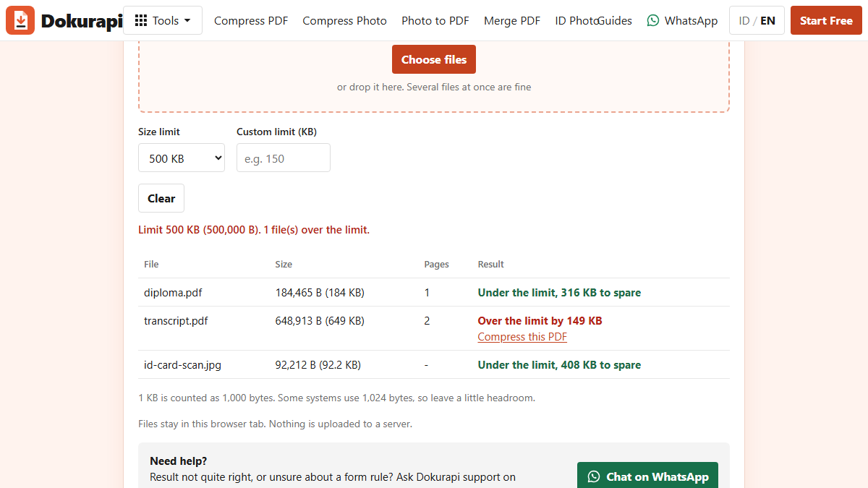Click the Pages column header
Image resolution: width=868 pixels, height=488 pixels.
pos(436,264)
